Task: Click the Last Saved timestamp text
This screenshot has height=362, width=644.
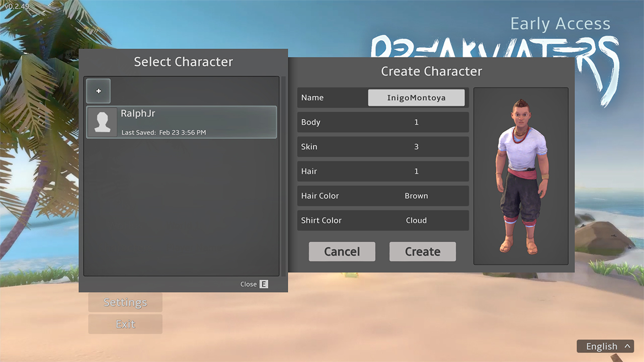Action: point(164,133)
